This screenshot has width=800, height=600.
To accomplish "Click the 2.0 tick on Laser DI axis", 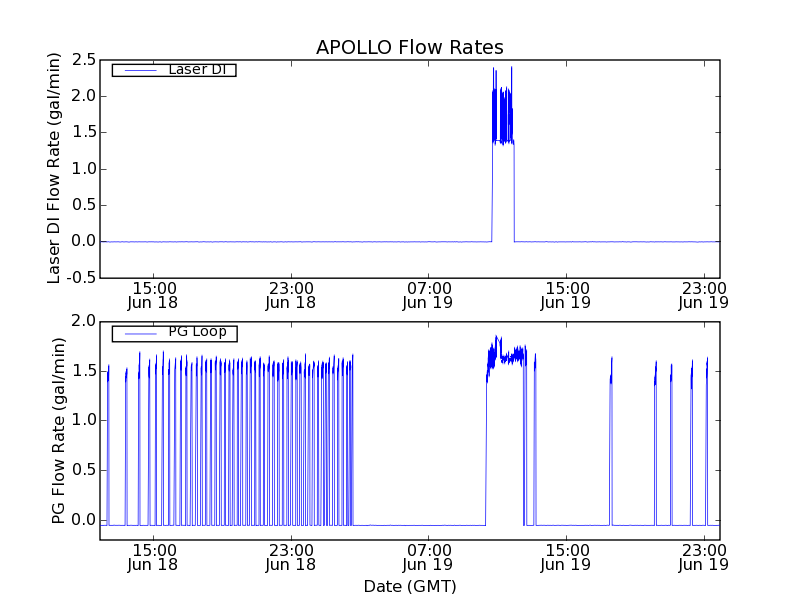I will (84, 96).
